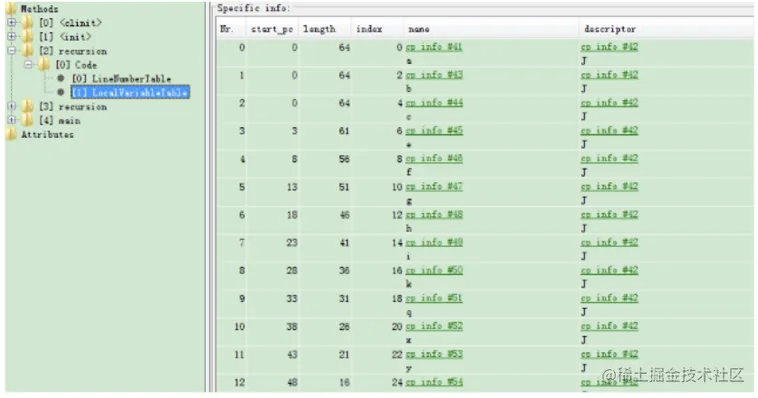Follow the cp_info #50 name link
Viewport: 758px width, 398px height.
tap(434, 270)
